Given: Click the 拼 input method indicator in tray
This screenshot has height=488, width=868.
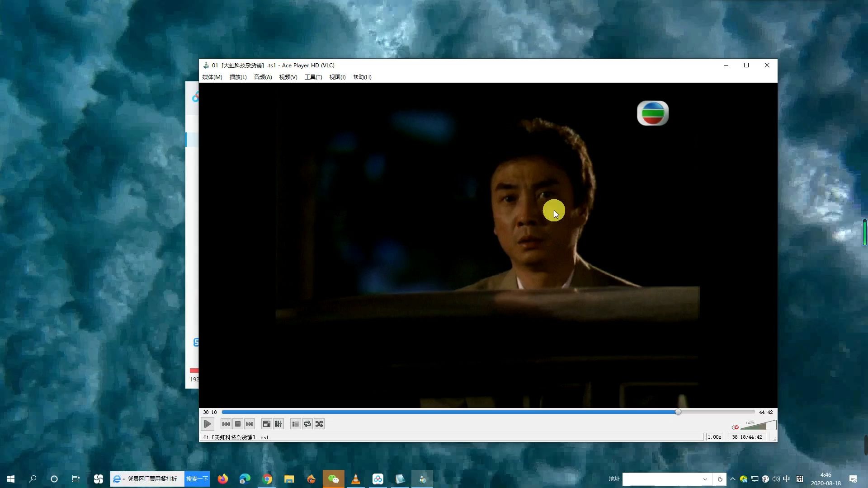Looking at the screenshot, I should coord(800,479).
